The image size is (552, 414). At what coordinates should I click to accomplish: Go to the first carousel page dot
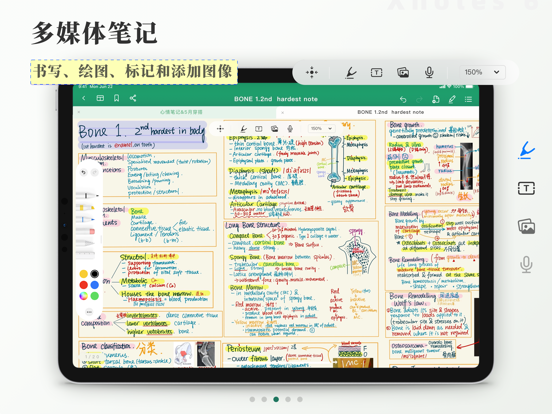(252, 399)
